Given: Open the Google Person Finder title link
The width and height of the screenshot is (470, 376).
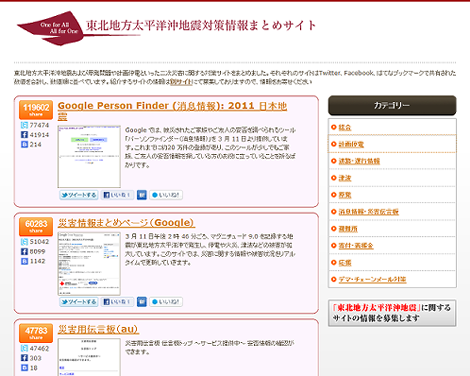Looking at the screenshot, I should point(172,111).
